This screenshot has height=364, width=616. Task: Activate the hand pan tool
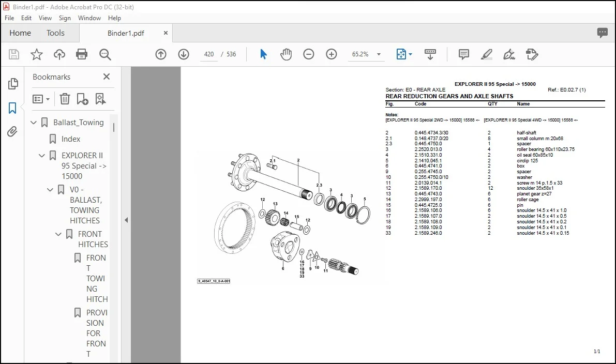[x=286, y=54]
